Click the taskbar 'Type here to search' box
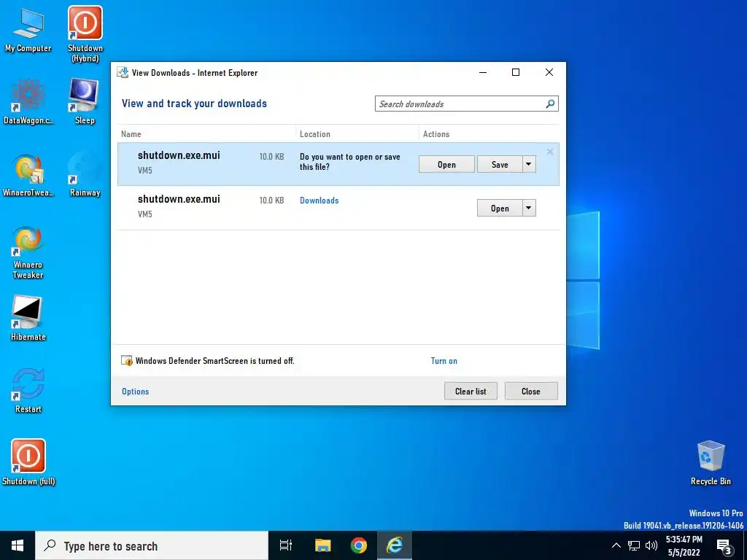Screen dimensions: 747x560 click(152, 545)
